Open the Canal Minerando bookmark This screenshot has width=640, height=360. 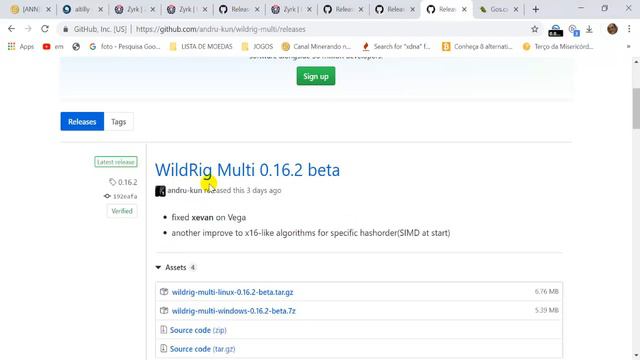pyautogui.click(x=316, y=47)
